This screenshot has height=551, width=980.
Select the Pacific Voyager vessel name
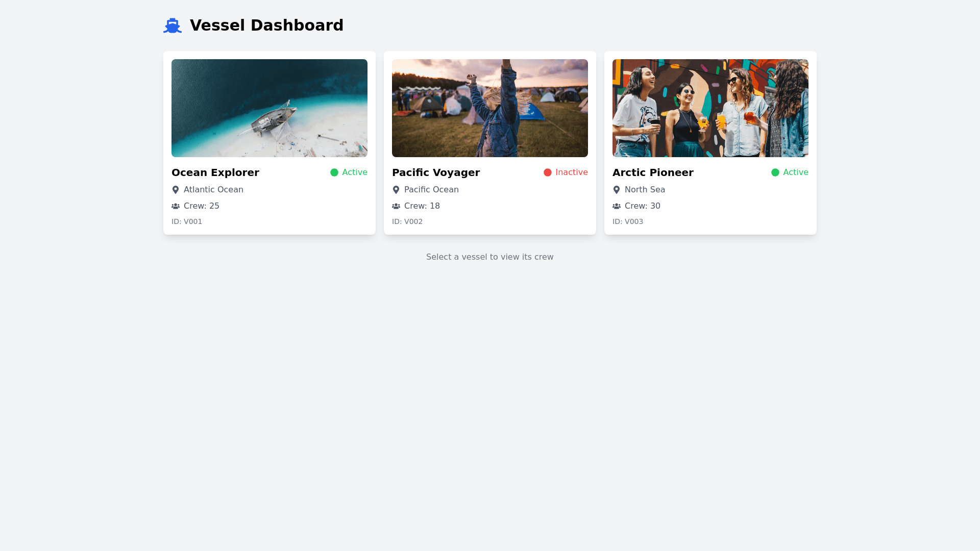[x=436, y=172]
